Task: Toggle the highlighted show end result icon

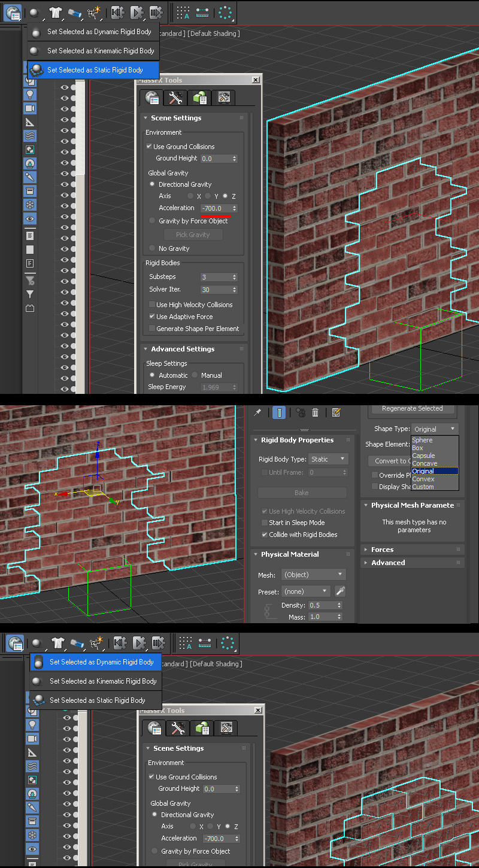Action: pyautogui.click(x=279, y=412)
